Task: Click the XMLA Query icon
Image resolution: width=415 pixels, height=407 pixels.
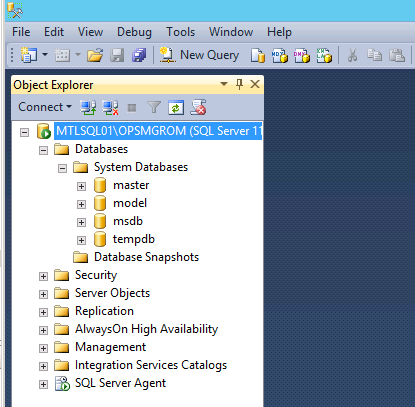Action: coord(324,55)
